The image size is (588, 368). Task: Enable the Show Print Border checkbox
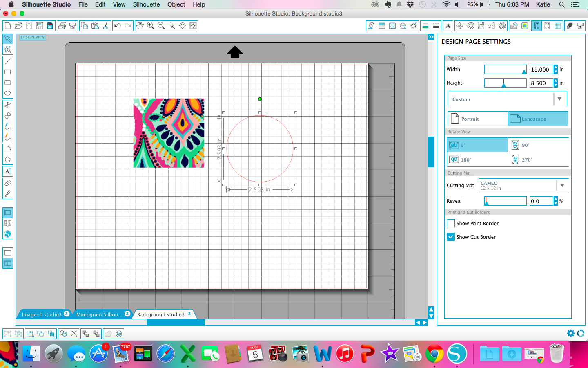click(x=451, y=224)
